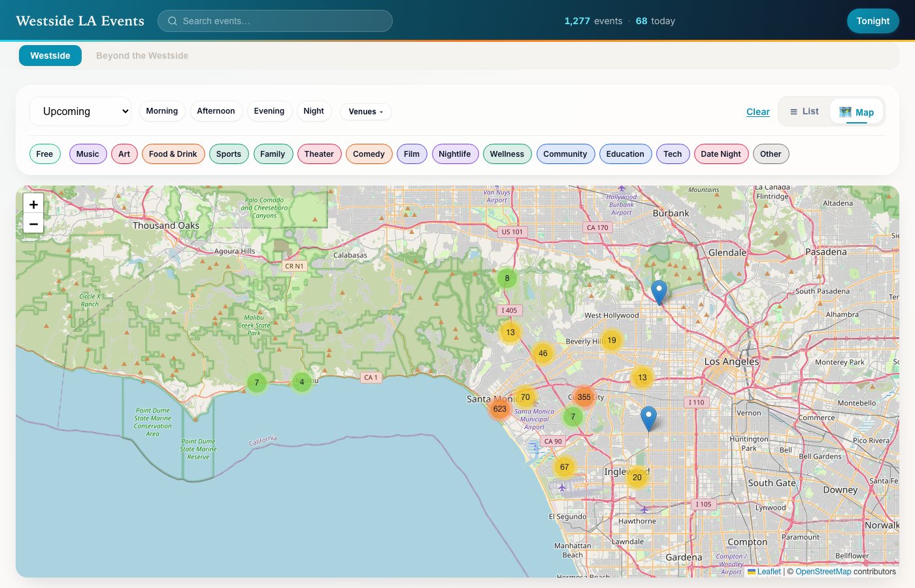Toggle the Comedy category filter
The width and height of the screenshot is (915, 588).
click(369, 154)
